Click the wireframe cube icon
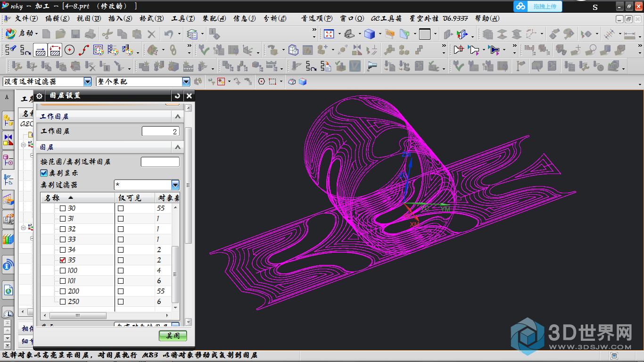This screenshot has height=362, width=644. pos(293,50)
